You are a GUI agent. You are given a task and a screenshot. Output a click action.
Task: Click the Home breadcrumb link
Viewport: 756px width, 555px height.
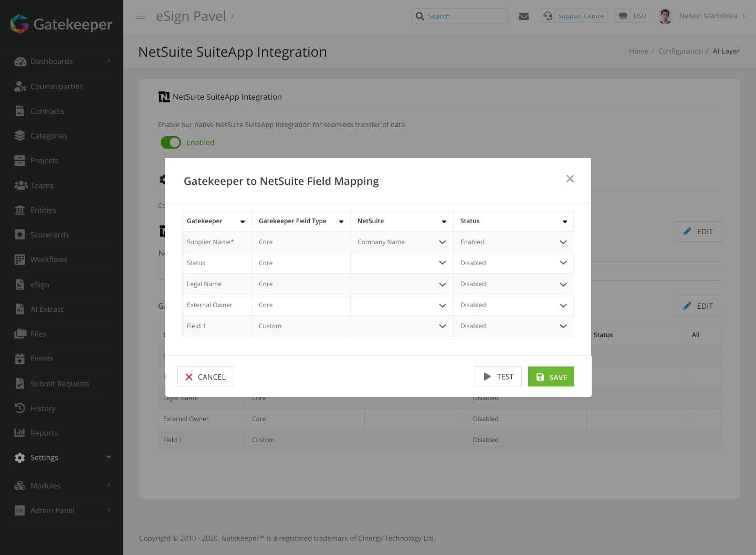(x=638, y=51)
